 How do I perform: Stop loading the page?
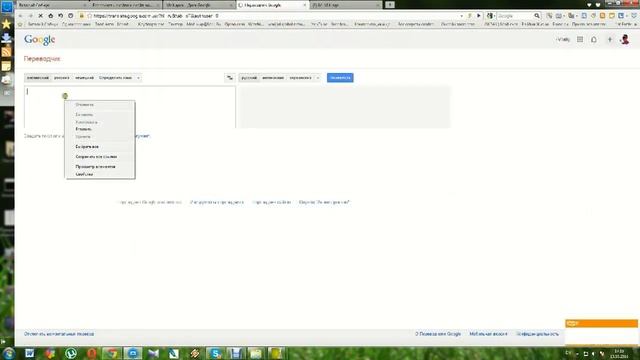[40, 16]
